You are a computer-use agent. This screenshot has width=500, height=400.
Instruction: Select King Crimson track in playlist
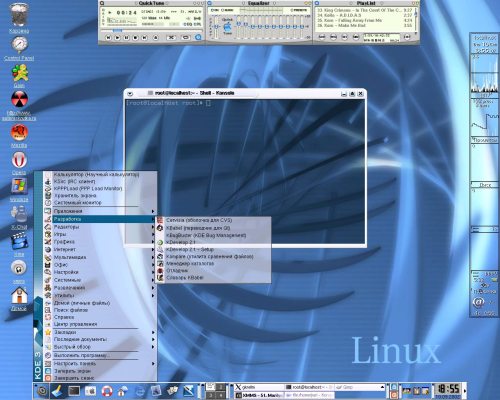[364, 10]
